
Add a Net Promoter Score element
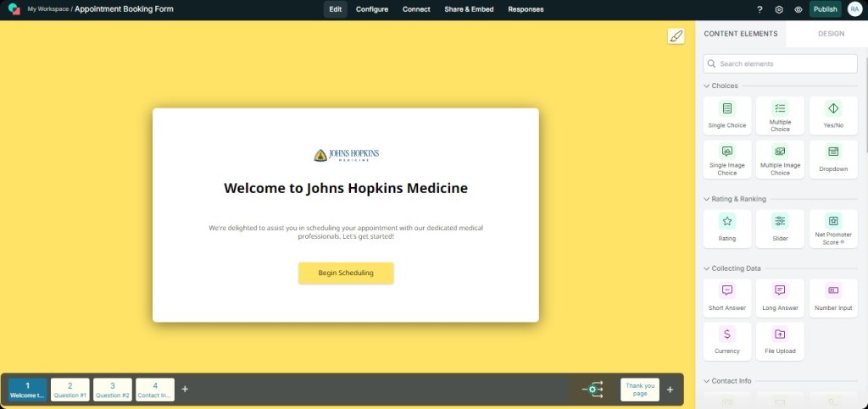tap(833, 229)
